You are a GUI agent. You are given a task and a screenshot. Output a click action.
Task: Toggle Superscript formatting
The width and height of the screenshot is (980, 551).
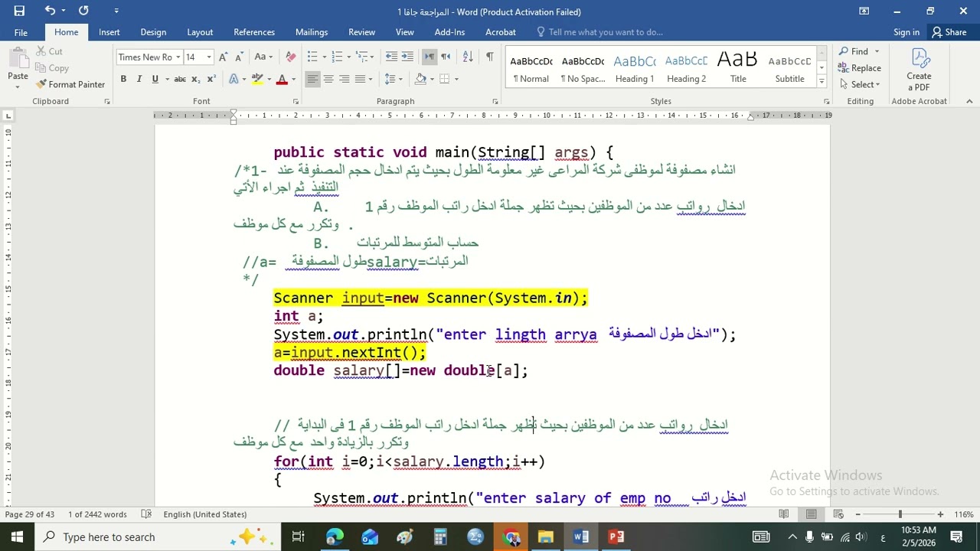pyautogui.click(x=211, y=79)
